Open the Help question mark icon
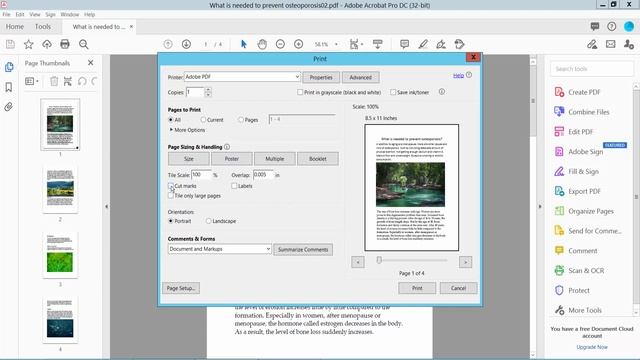640x360 pixels. [611, 27]
